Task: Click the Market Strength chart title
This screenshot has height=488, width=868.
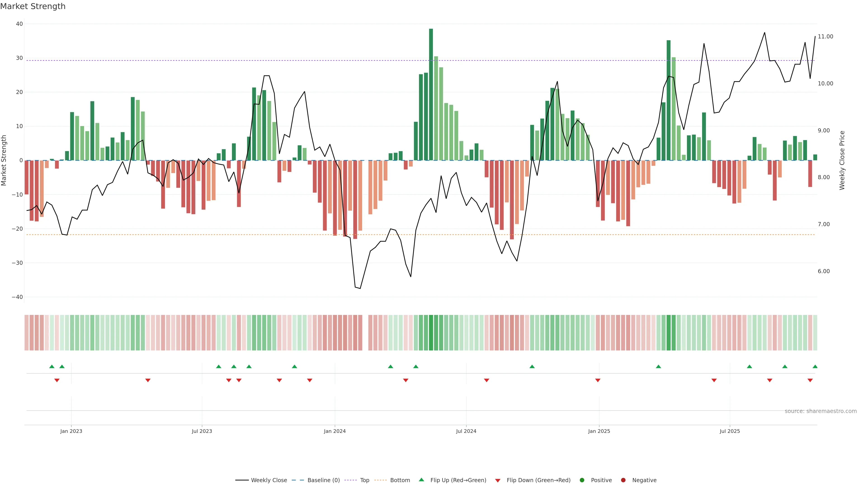Action: pyautogui.click(x=33, y=6)
